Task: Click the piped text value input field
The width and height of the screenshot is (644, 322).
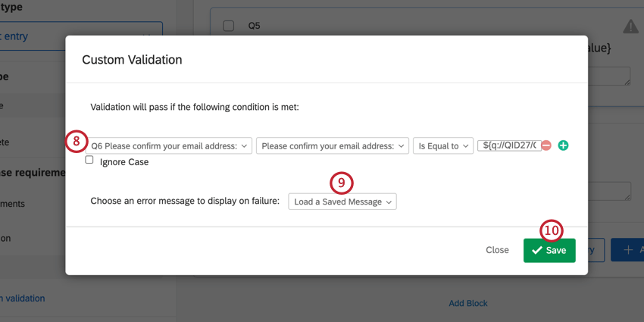Action: (508, 145)
